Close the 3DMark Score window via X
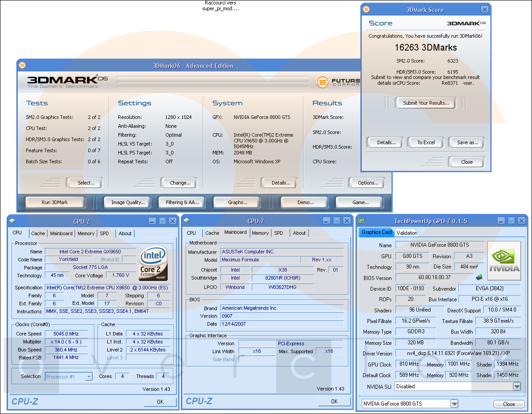Viewport: 532px width, 414px height. [485, 9]
